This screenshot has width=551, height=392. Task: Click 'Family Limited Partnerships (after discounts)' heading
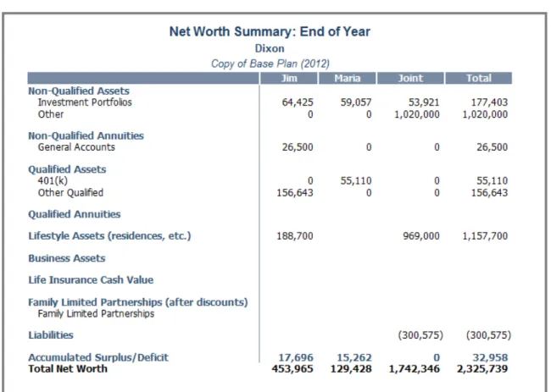138,302
